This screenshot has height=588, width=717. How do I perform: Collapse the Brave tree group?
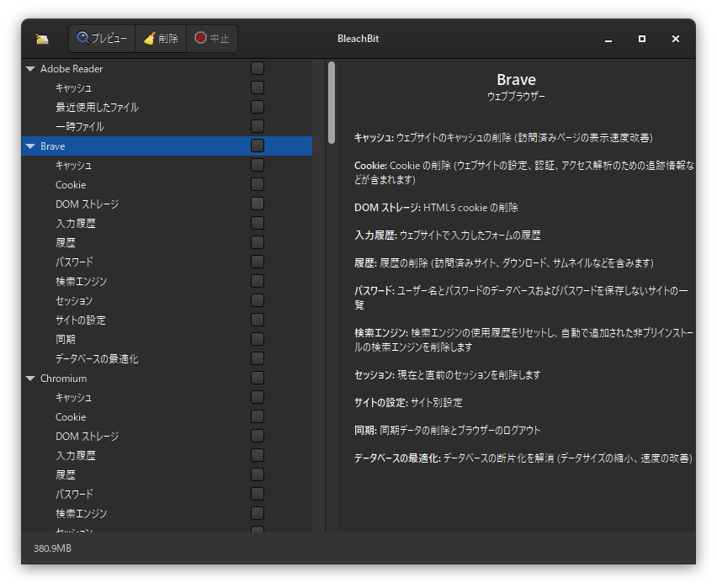click(x=30, y=146)
